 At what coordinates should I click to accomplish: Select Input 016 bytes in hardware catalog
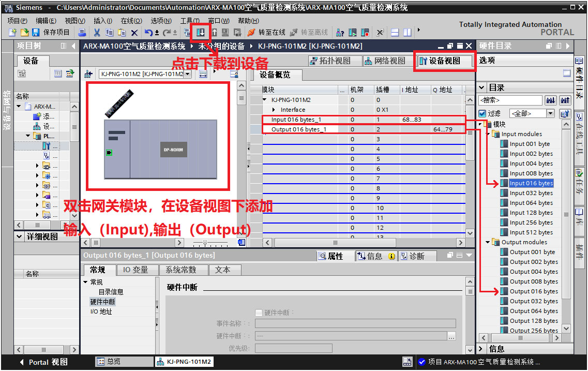531,183
